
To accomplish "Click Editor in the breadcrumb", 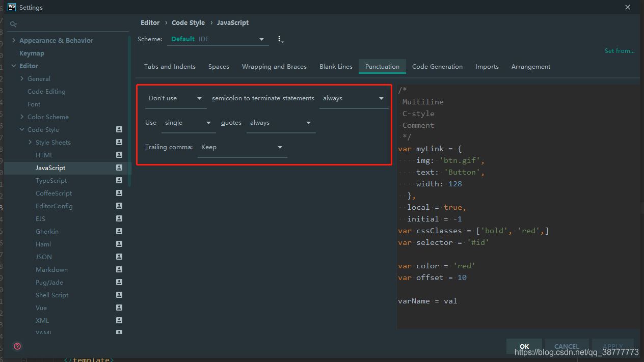I will point(150,23).
